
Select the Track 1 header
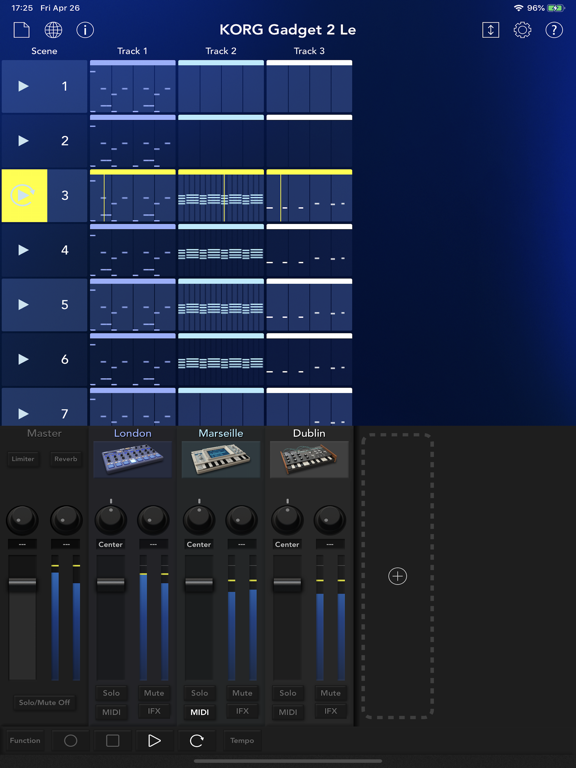pos(132,51)
